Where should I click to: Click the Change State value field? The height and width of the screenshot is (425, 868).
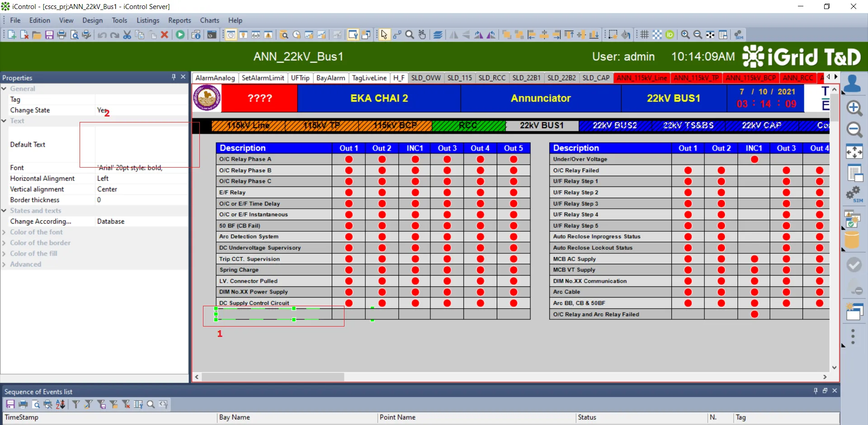(142, 110)
